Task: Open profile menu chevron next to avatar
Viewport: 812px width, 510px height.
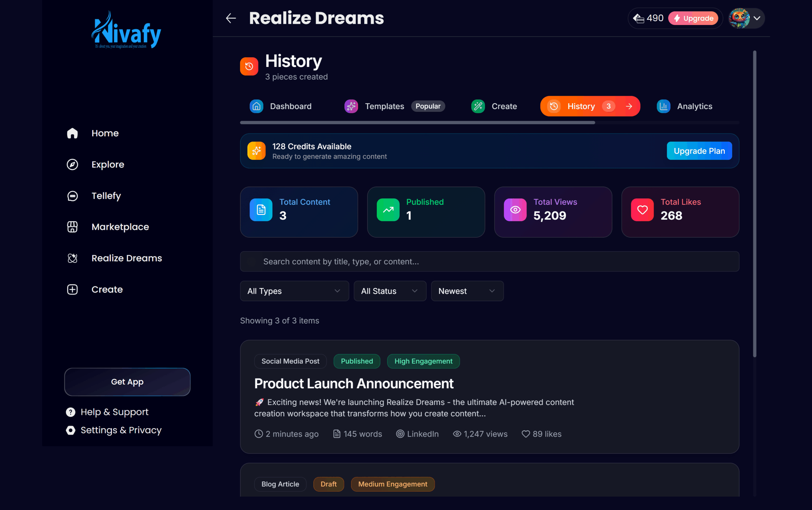Action: point(757,18)
